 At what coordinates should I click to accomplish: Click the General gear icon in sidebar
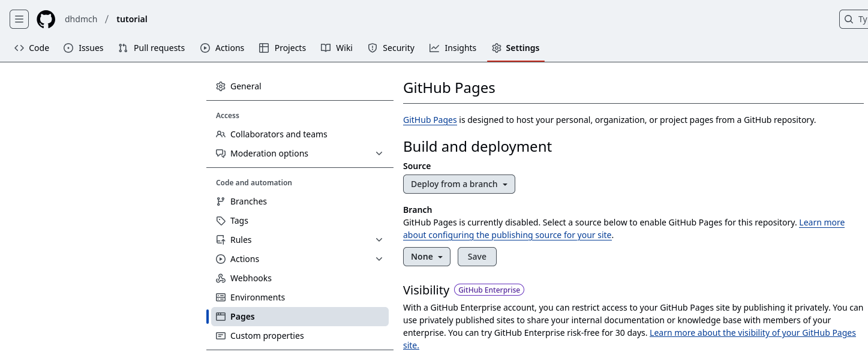(x=221, y=86)
